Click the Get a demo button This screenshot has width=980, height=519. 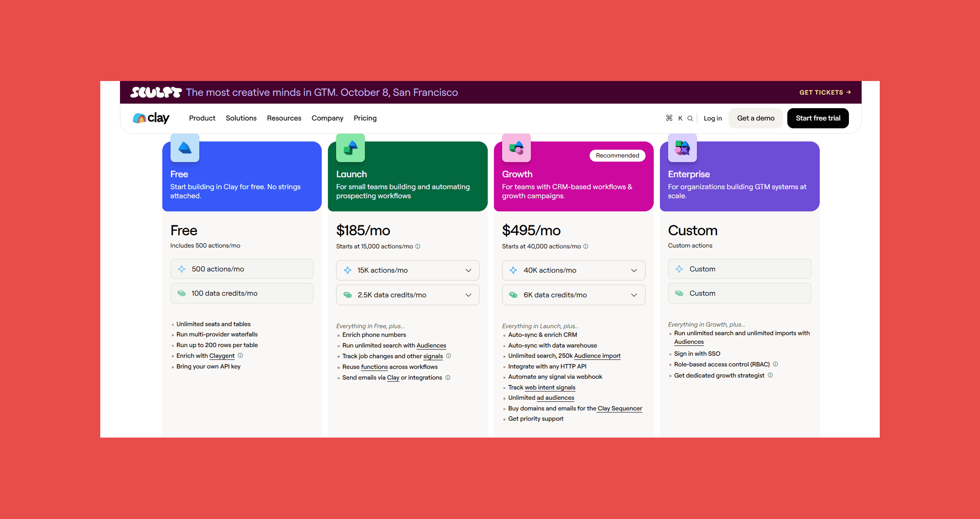coord(756,118)
